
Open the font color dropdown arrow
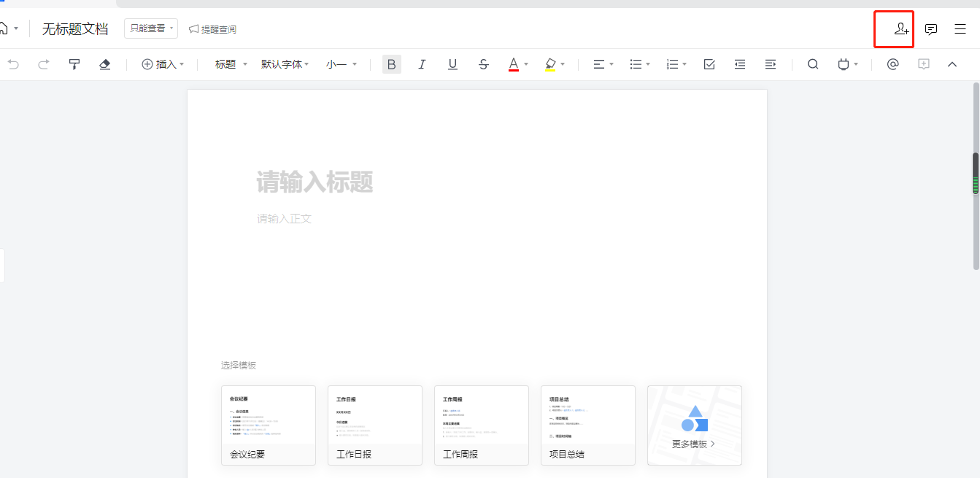pos(526,64)
